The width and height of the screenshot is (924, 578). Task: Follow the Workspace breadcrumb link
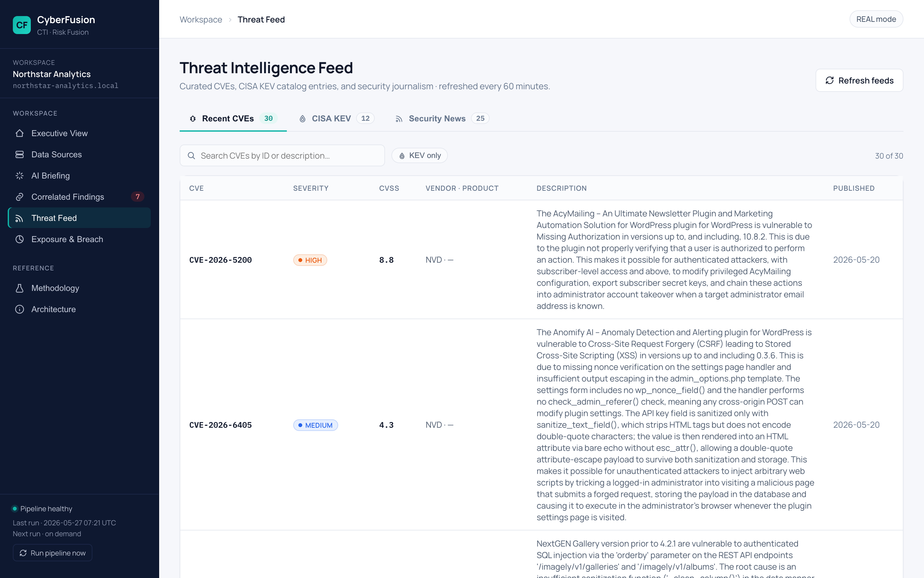[x=201, y=20]
